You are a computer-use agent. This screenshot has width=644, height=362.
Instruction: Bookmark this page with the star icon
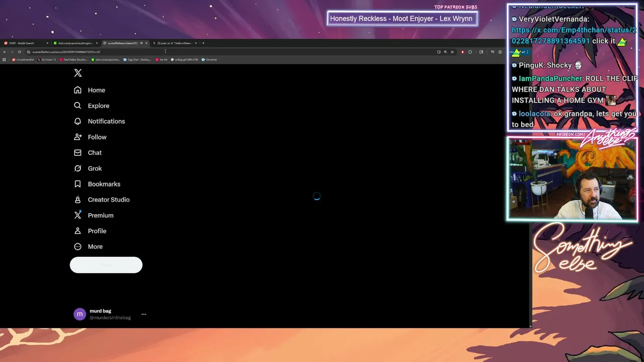[452, 52]
